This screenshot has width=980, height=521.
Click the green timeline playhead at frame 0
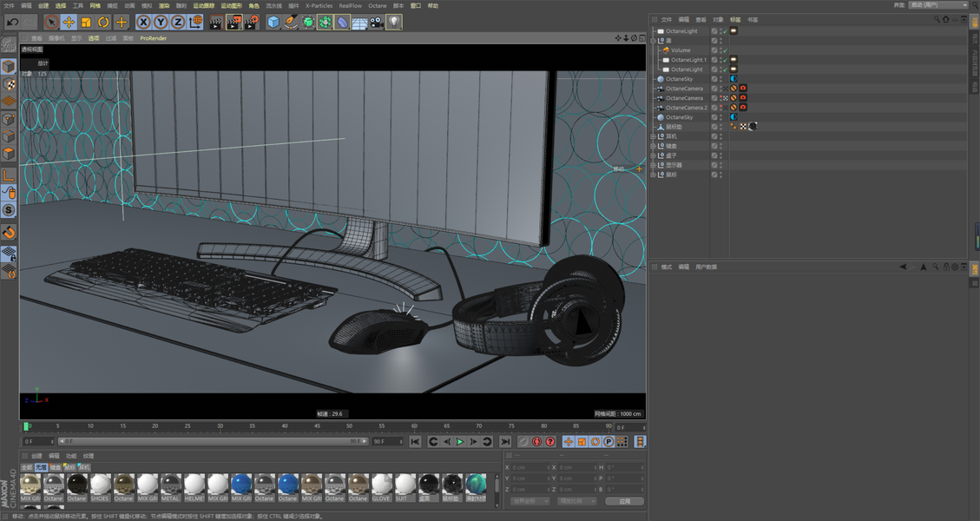(x=26, y=426)
